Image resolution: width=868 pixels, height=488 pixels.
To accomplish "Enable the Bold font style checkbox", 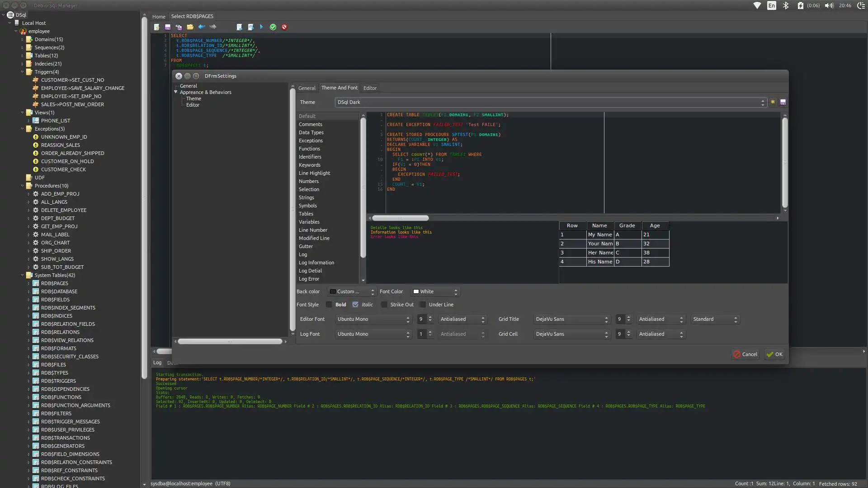I will 329,305.
